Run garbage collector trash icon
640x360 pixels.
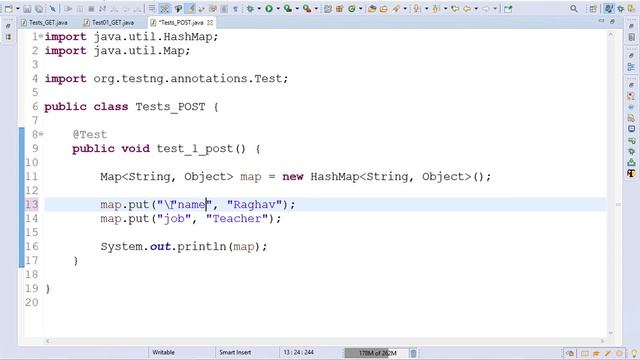pyautogui.click(x=413, y=353)
